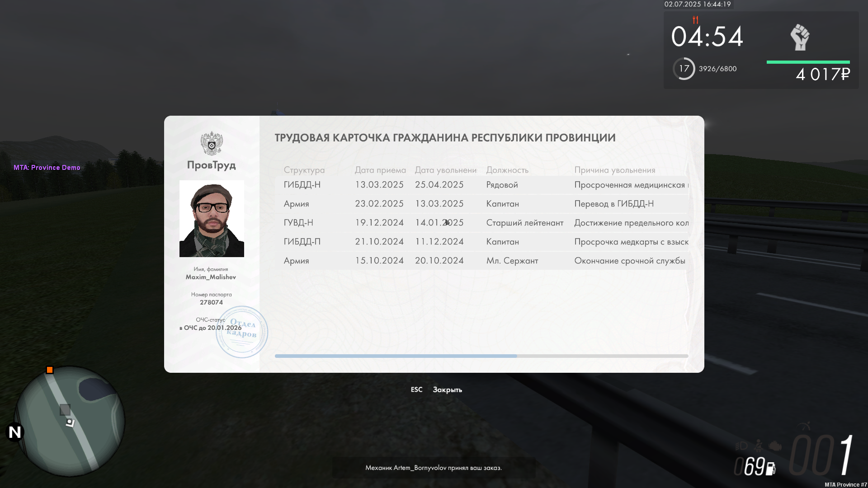Click the fuel pump icon near 69
This screenshot has width=868, height=488.
coord(771,468)
